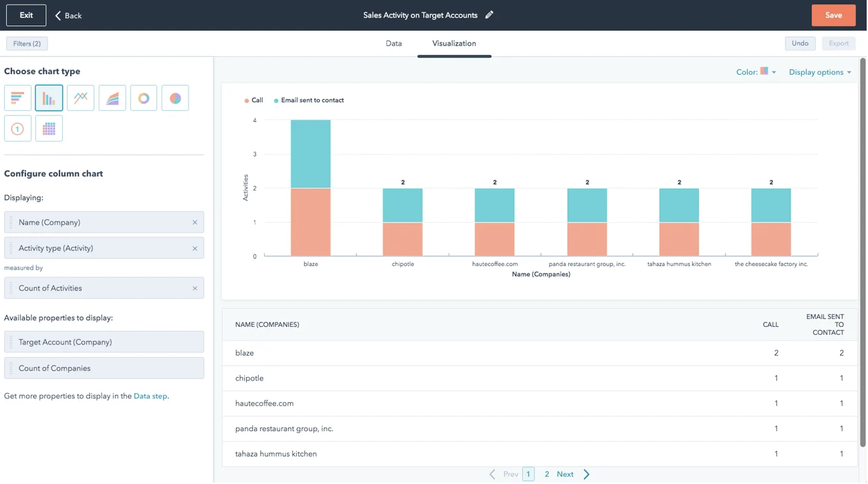868x484 pixels.
Task: Select the line chart type
Action: coord(80,98)
